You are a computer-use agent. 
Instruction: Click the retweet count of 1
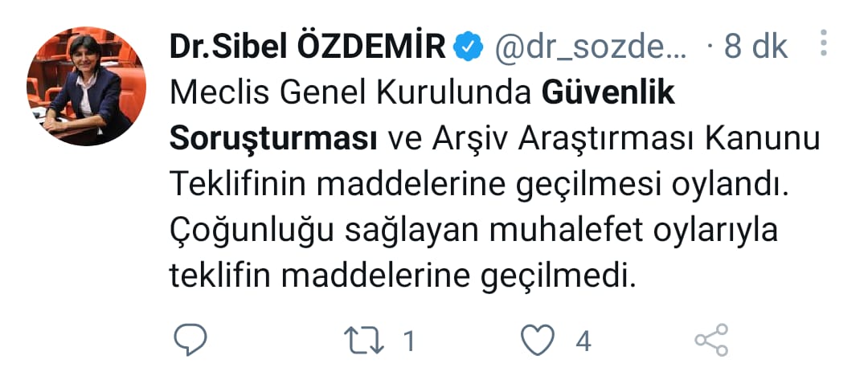pyautogui.click(x=408, y=341)
